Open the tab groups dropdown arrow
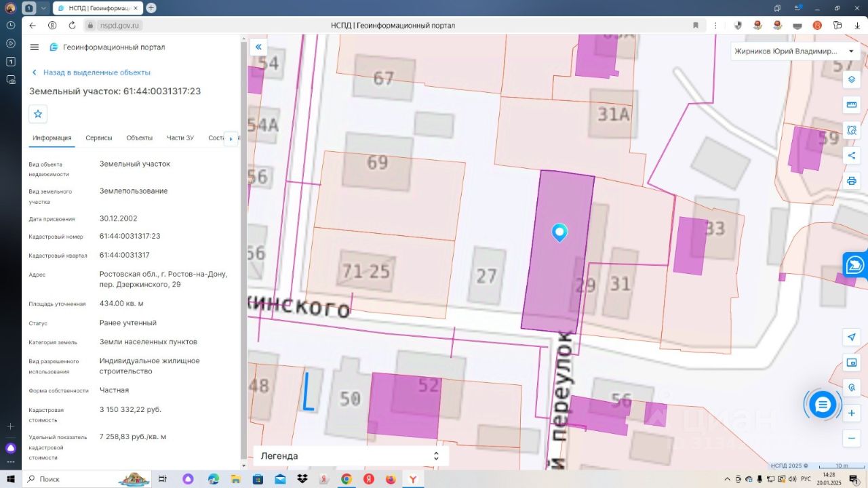 (43, 8)
